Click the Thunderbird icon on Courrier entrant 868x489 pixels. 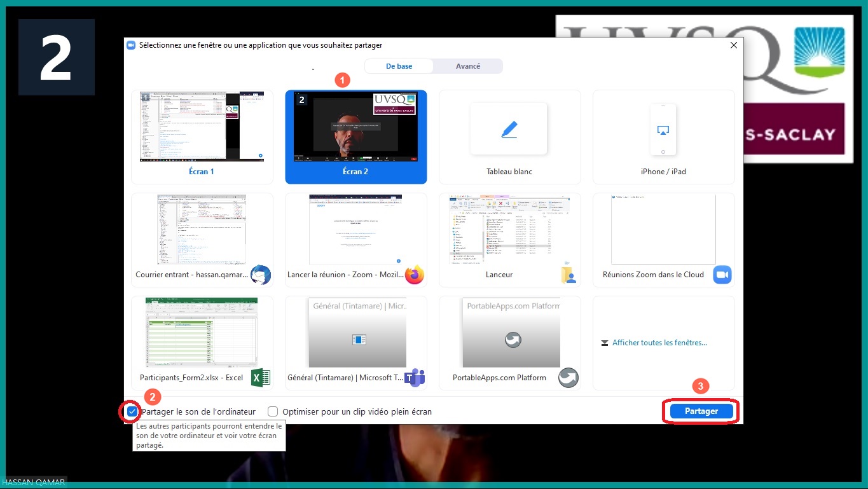pos(261,275)
